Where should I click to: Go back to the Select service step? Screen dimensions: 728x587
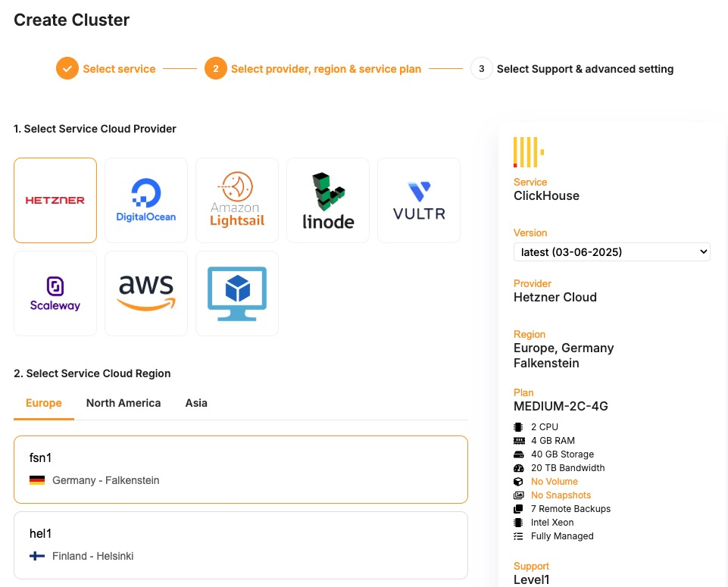(119, 69)
